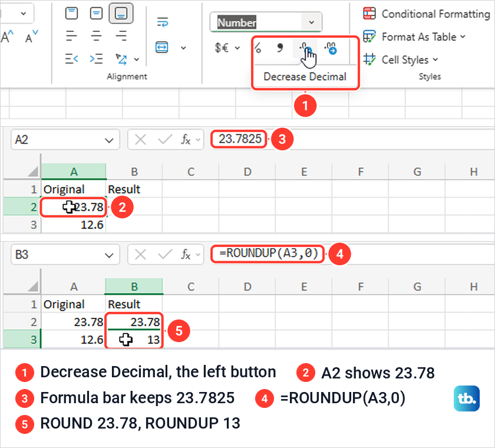Viewport: 495px width, 448px height.
Task: Apply Middle Align to the cell
Action: point(96,14)
